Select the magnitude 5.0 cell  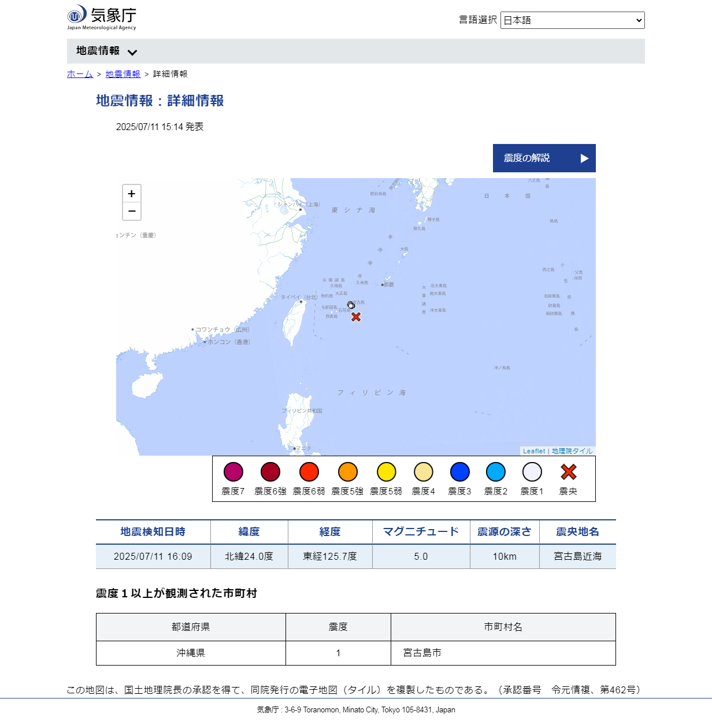[421, 556]
